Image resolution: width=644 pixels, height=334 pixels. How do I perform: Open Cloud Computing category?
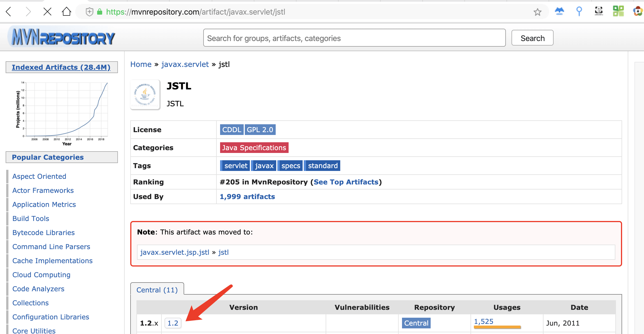tap(42, 275)
